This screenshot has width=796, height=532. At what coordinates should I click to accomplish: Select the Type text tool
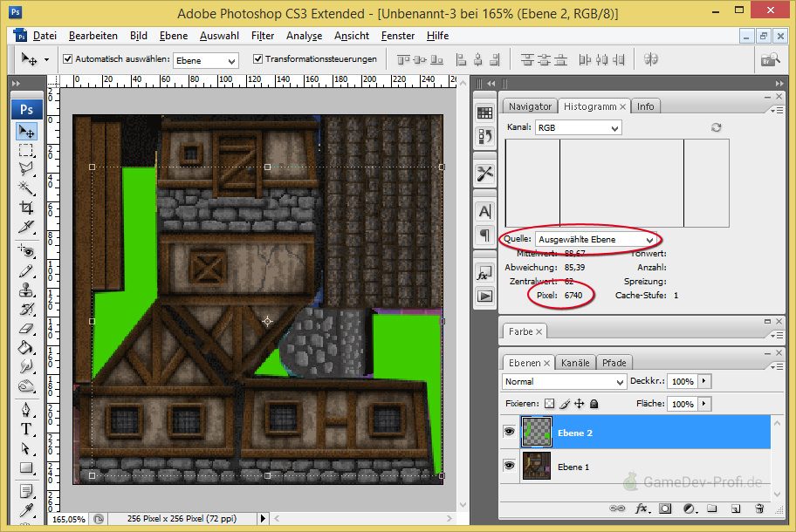26,429
